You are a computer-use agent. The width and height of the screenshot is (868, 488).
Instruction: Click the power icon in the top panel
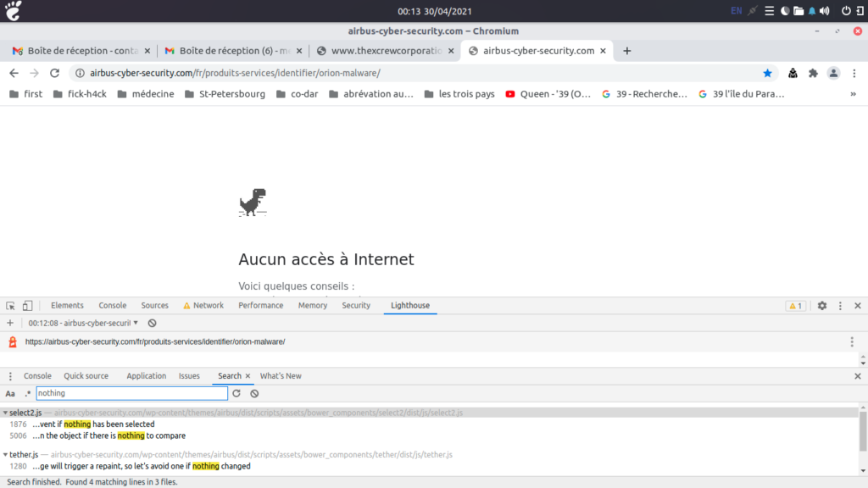pos(846,11)
